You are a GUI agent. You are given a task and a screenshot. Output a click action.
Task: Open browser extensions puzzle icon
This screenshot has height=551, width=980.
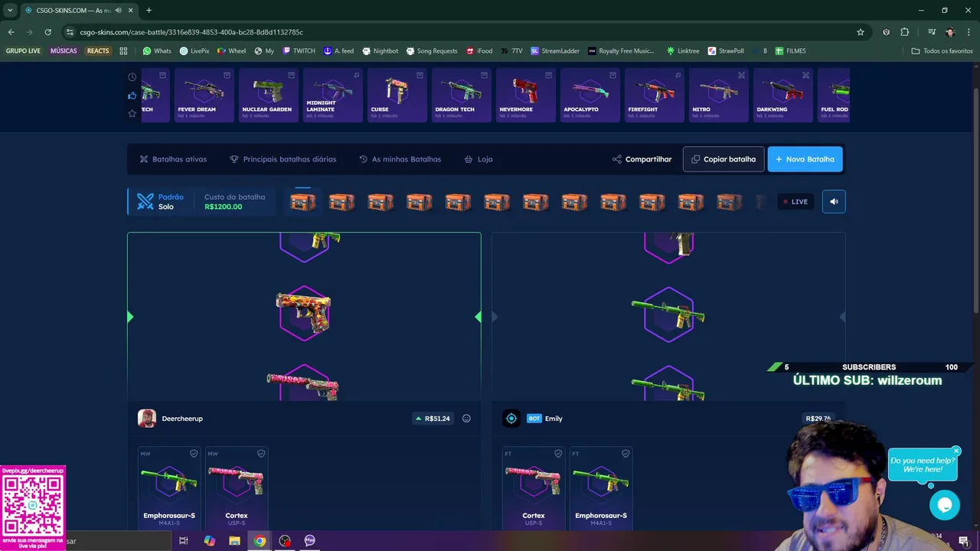tap(904, 32)
